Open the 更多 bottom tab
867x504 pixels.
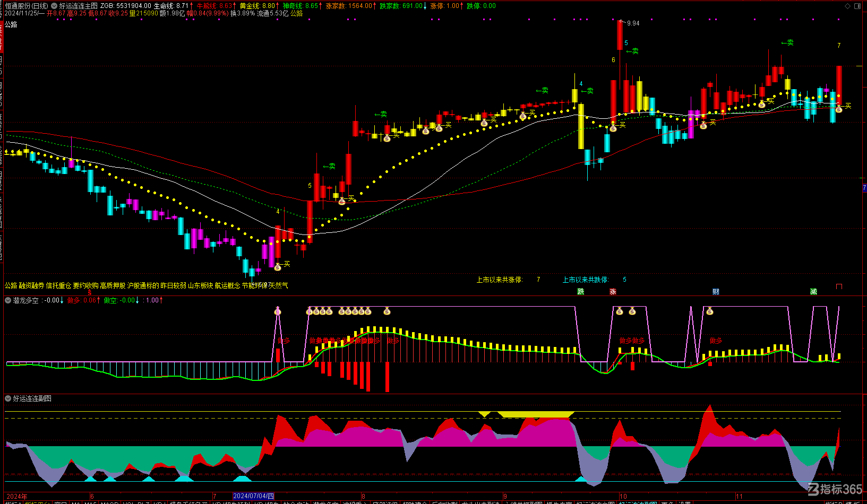tap(667, 502)
